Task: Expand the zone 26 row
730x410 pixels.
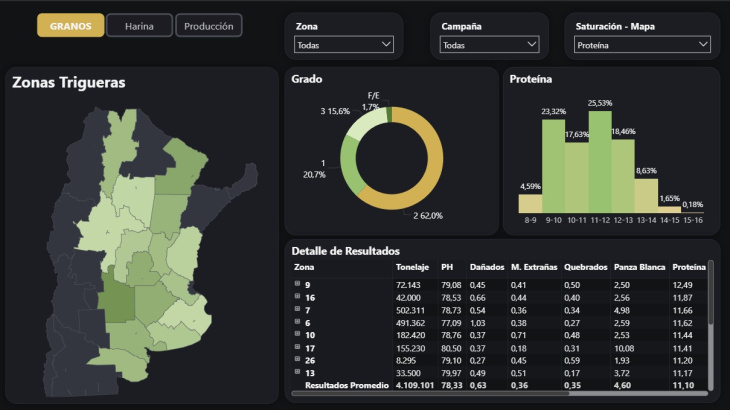Action: tap(297, 359)
